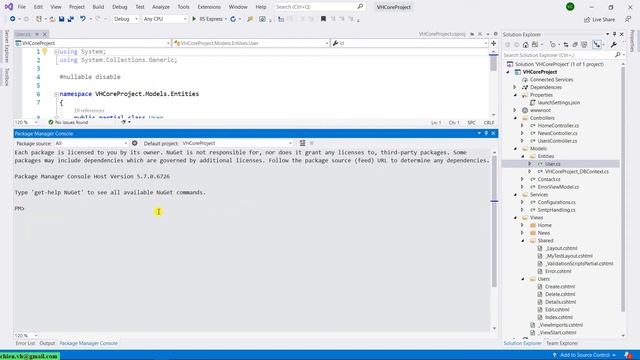Click the IIS Express run button label

pos(211,19)
